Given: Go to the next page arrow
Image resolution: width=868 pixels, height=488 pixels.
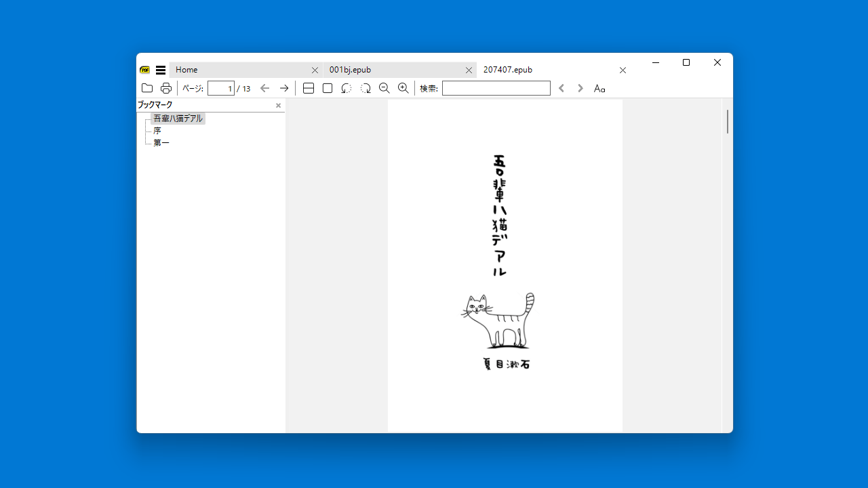Looking at the screenshot, I should pos(284,88).
